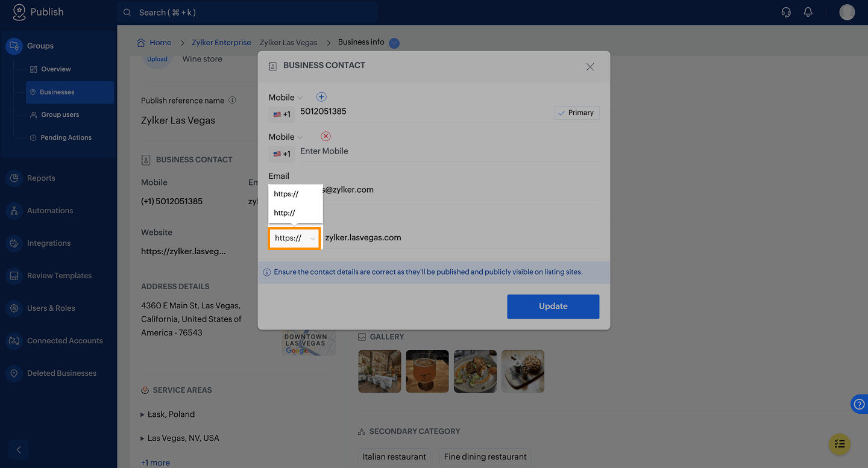868x468 pixels.
Task: Choose http:// from protocol list
Action: coord(295,213)
